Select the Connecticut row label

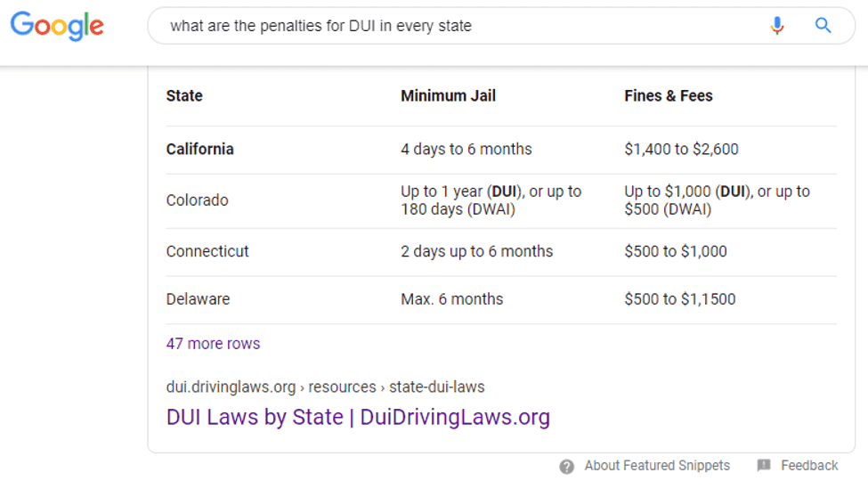207,251
